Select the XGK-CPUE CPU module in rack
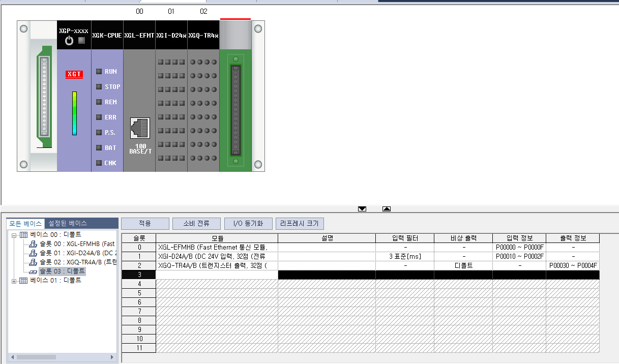Viewport: 619px width, 364px height. click(107, 96)
